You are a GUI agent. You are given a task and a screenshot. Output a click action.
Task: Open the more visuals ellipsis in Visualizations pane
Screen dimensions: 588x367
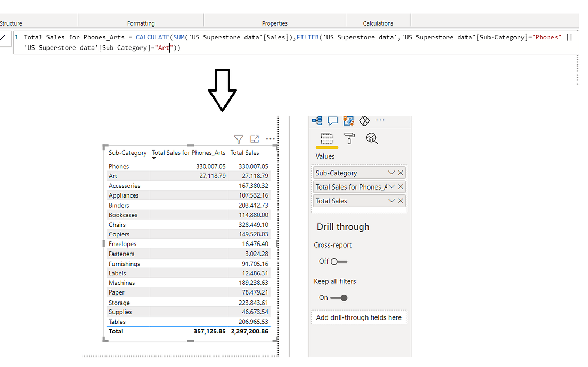[380, 121]
